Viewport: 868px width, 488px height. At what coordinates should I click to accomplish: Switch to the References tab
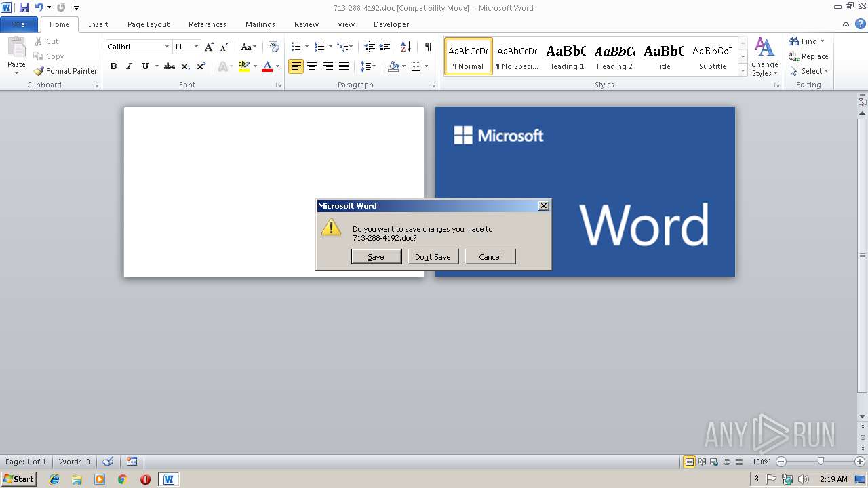click(x=208, y=24)
